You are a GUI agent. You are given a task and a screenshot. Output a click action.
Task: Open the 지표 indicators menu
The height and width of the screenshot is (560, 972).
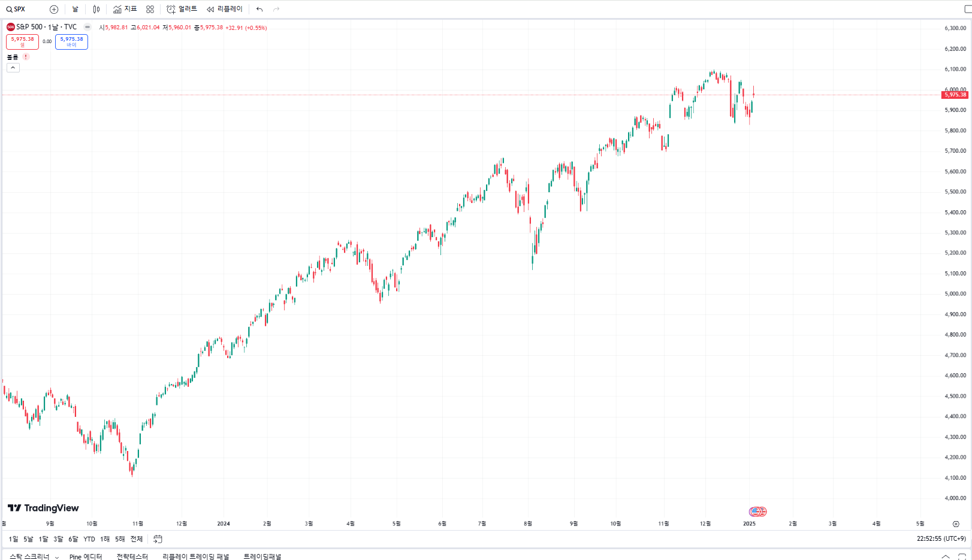click(x=125, y=10)
